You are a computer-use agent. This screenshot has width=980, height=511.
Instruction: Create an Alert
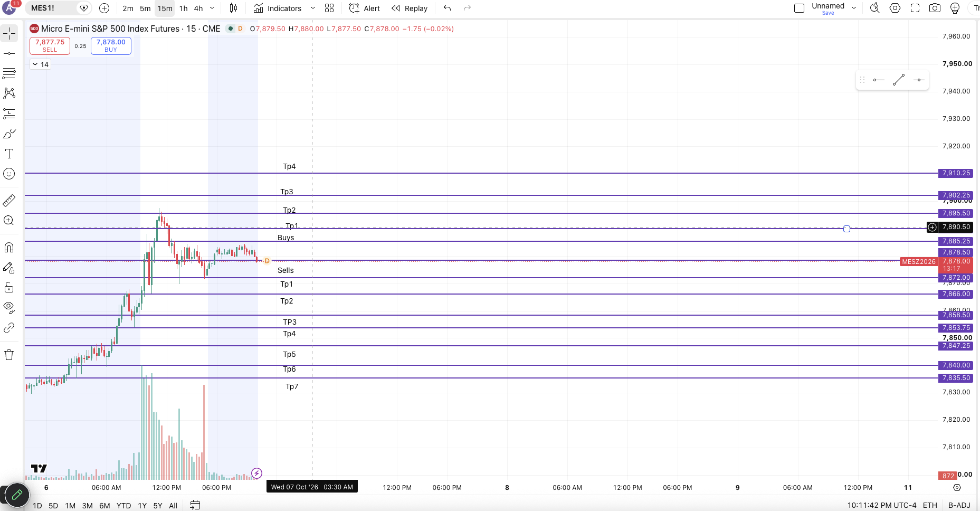[x=364, y=8]
